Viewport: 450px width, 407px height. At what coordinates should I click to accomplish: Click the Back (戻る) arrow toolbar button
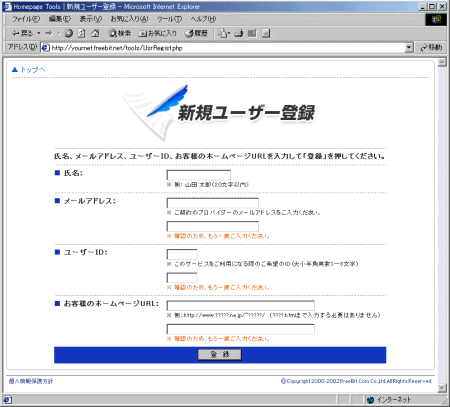22,33
